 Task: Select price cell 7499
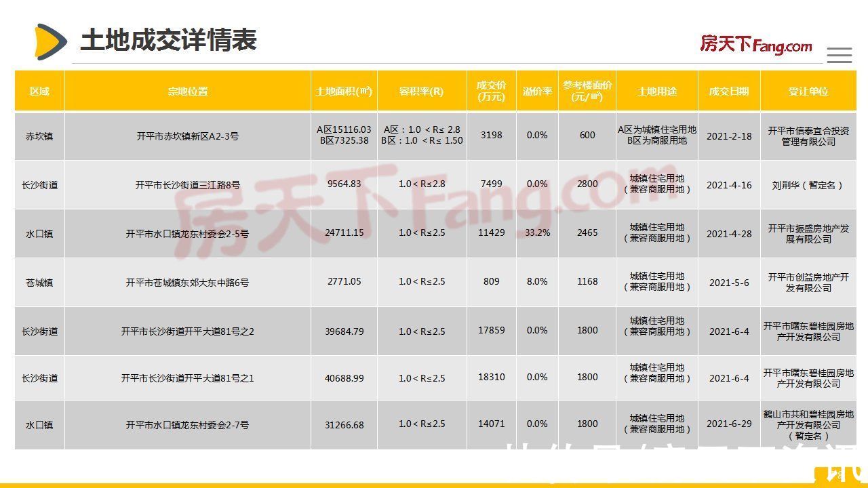click(491, 184)
